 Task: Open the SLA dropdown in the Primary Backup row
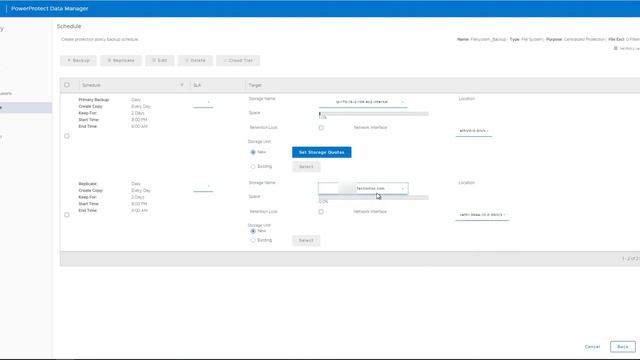point(203,103)
